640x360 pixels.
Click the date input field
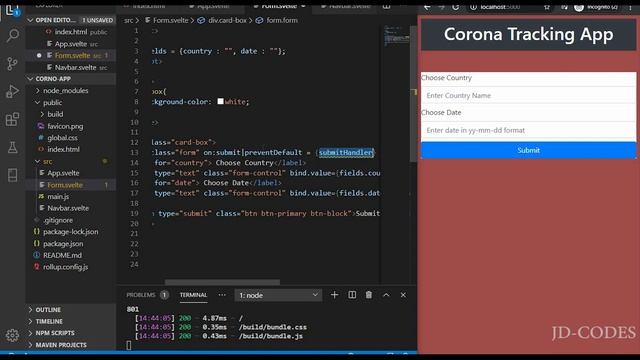(x=529, y=130)
